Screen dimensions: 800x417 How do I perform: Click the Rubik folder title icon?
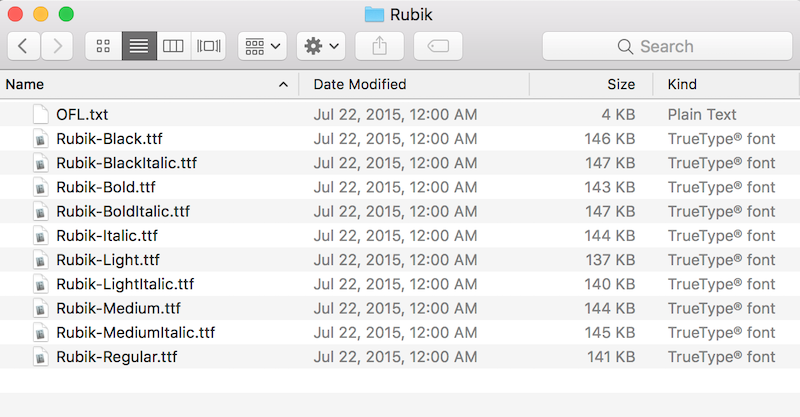coord(374,14)
